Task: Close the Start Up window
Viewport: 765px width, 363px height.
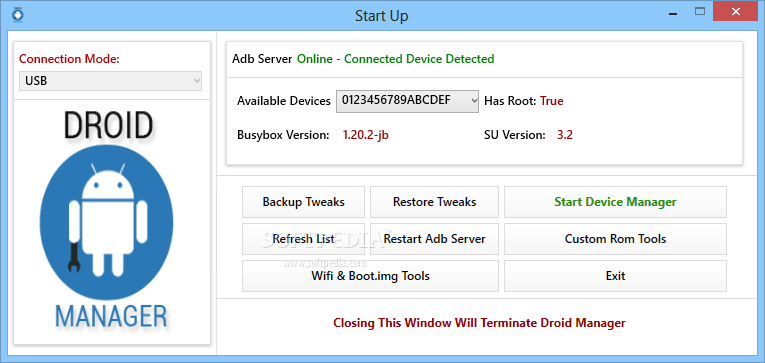Action: pos(735,12)
